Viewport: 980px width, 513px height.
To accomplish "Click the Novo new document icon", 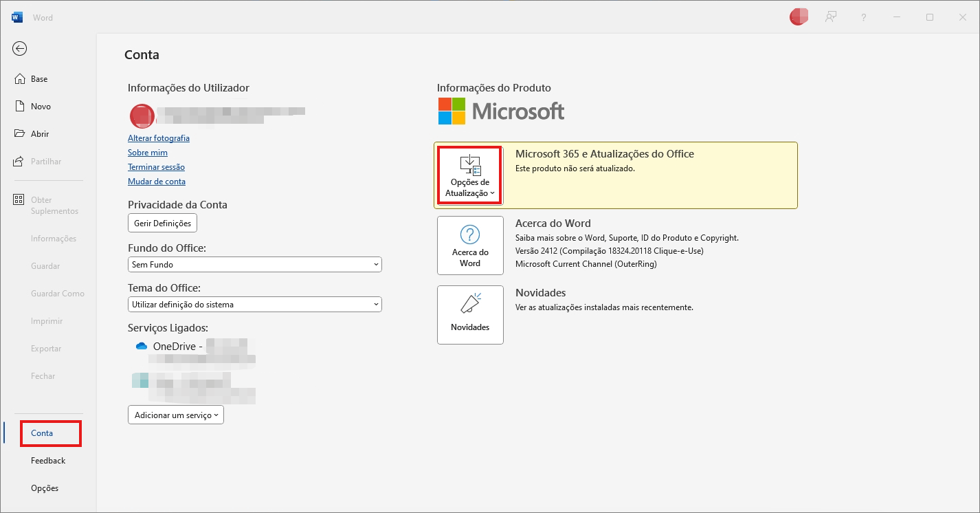I will pos(19,107).
